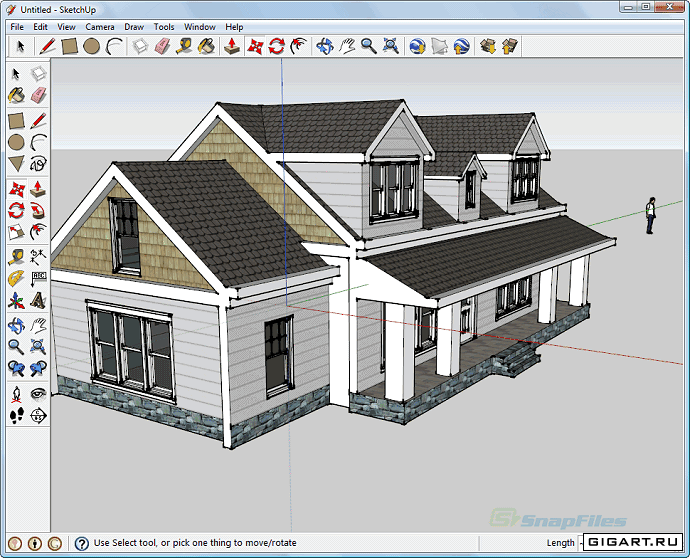
Task: Pick the Tape Measure in the left tool palette
Action: click(x=16, y=257)
